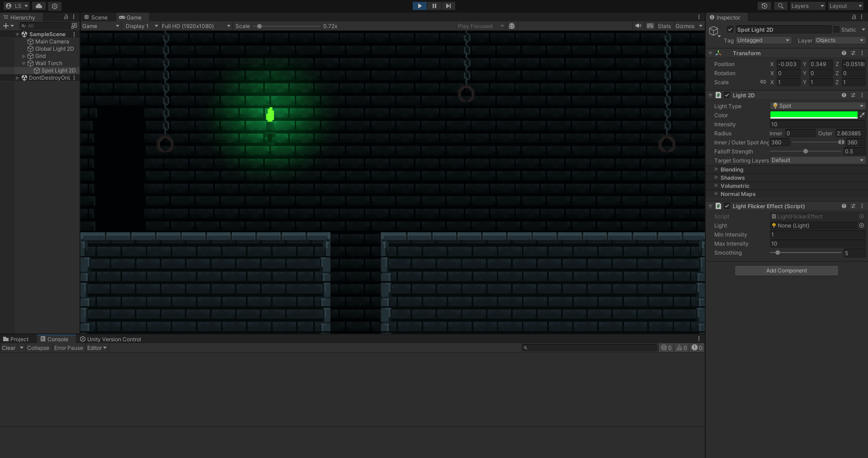Click the Falloff Strength slider handle
Image resolution: width=868 pixels, height=458 pixels.
coord(806,151)
